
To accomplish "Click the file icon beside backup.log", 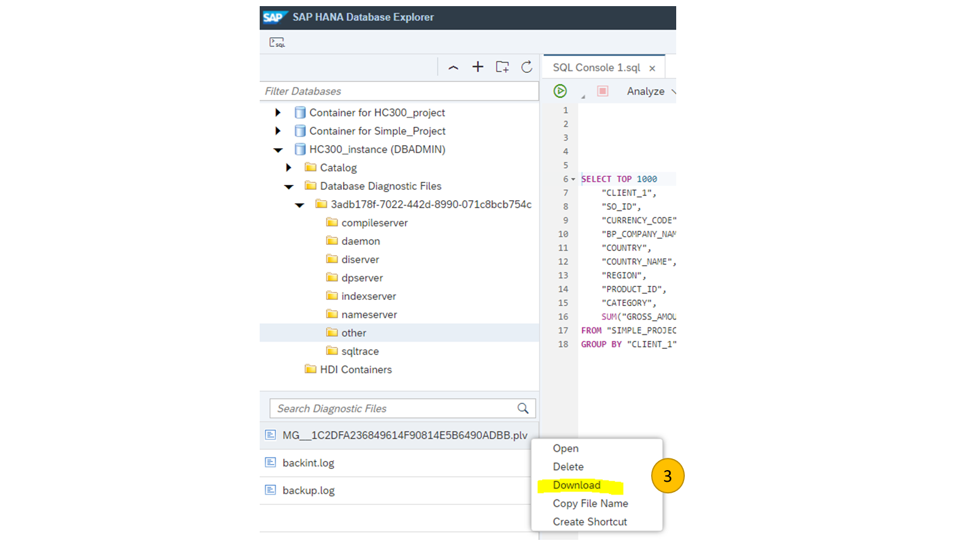I will pyautogui.click(x=270, y=490).
